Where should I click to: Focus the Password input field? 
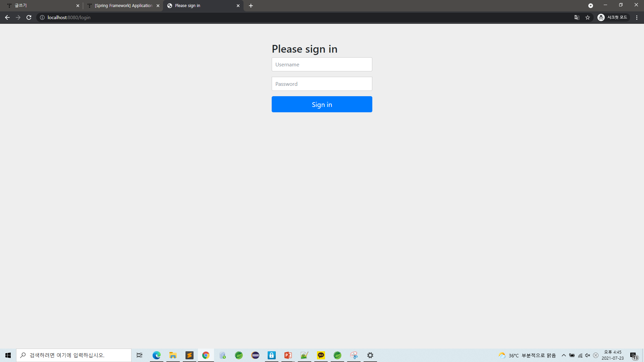[322, 84]
